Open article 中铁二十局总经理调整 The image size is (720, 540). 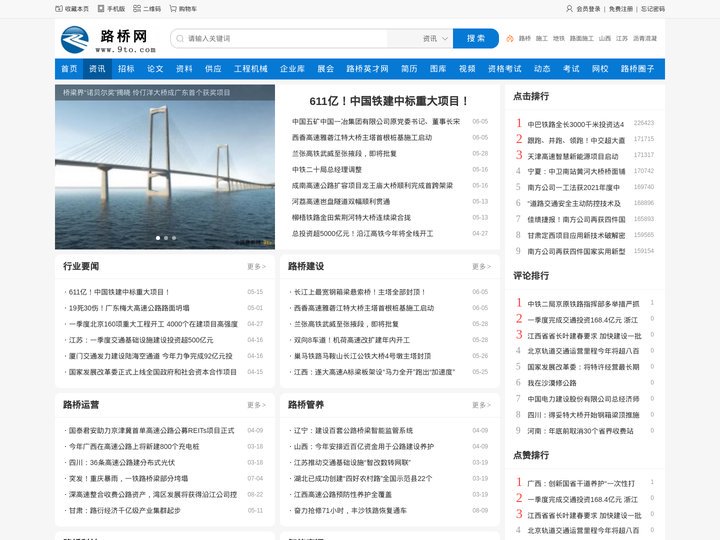327,169
